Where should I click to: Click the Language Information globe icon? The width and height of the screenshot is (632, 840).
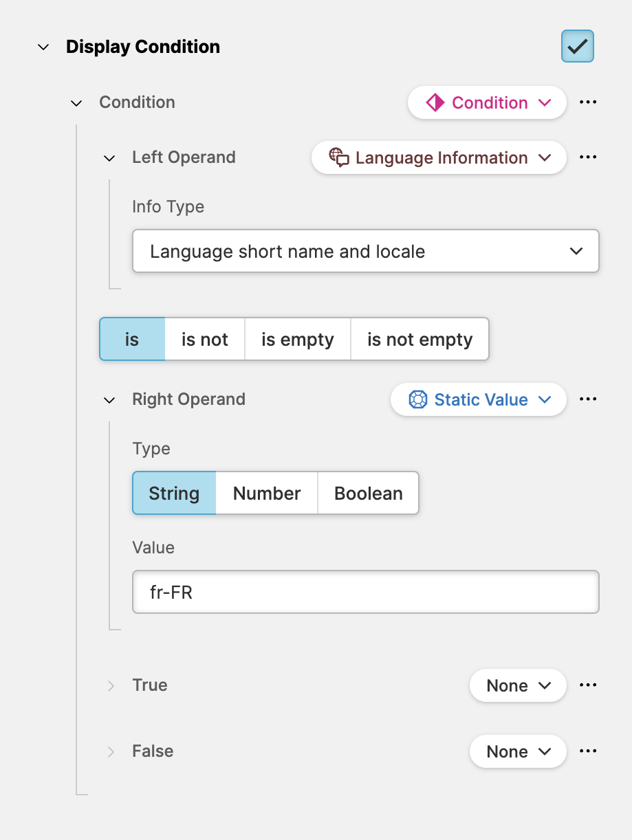point(338,157)
